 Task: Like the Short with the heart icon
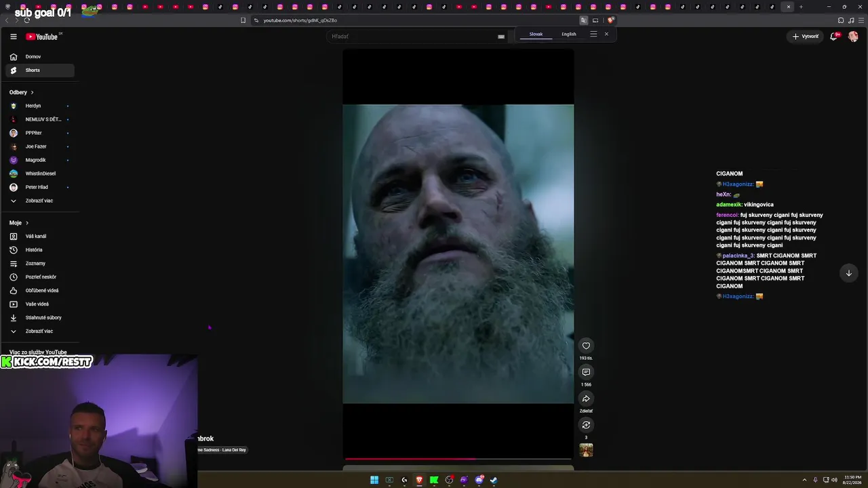[x=586, y=346]
